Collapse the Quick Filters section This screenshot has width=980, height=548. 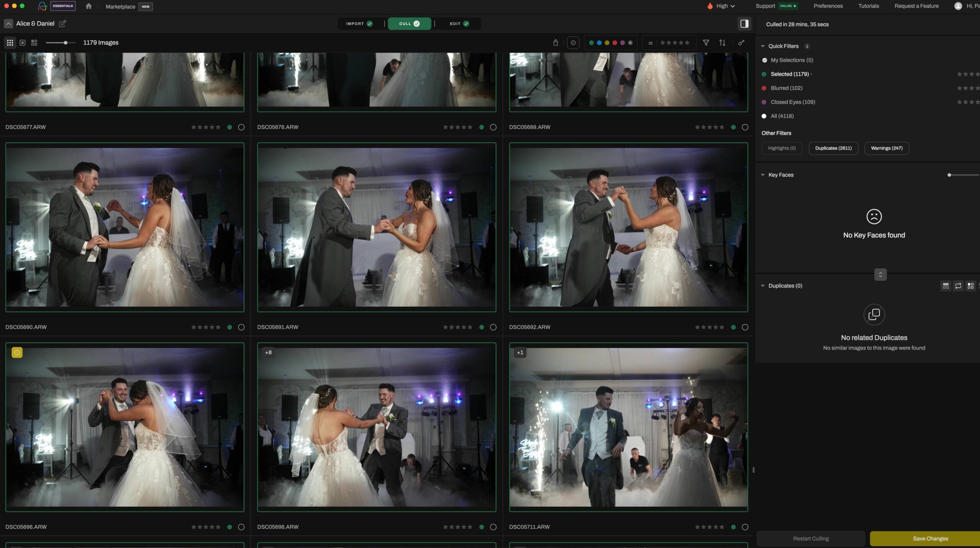(x=763, y=46)
